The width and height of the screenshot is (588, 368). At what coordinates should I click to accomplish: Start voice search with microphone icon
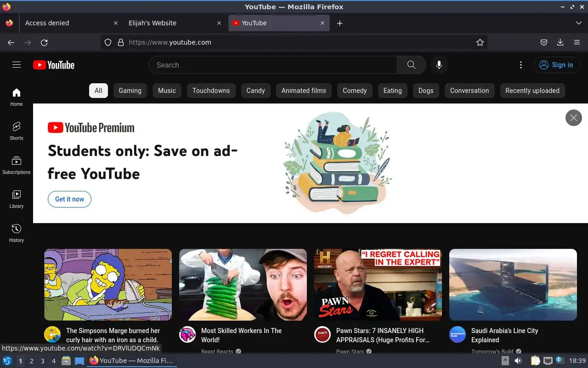click(439, 65)
